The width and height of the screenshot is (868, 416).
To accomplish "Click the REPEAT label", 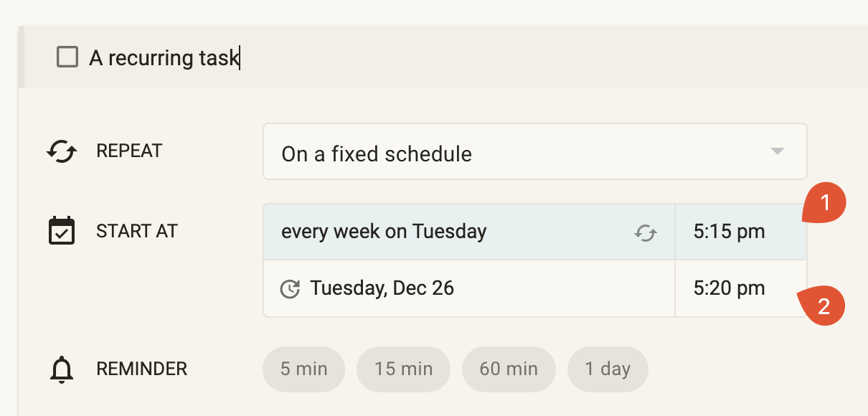I will click(x=129, y=151).
